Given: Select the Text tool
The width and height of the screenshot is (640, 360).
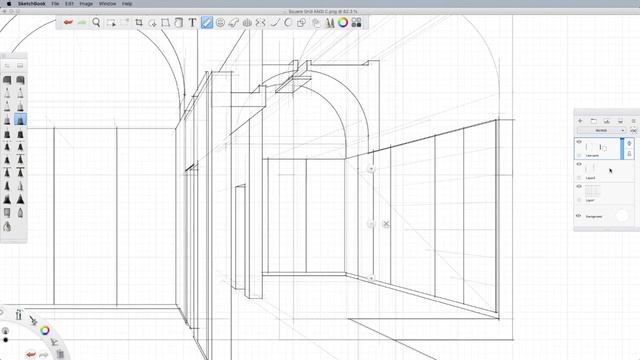Looking at the screenshot, I should click(x=192, y=22).
